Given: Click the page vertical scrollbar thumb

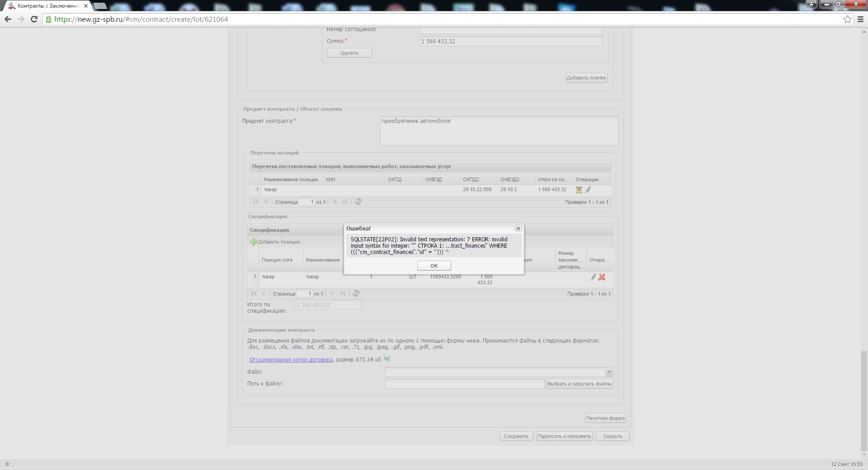Looking at the screenshot, I should (864, 402).
